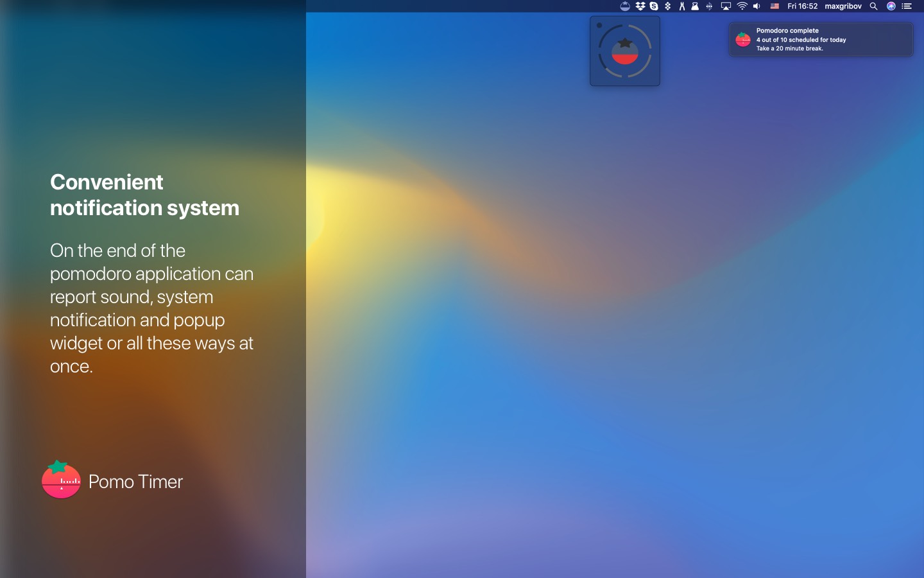Open the maxgribov user menu
The image size is (924, 578).
[843, 6]
